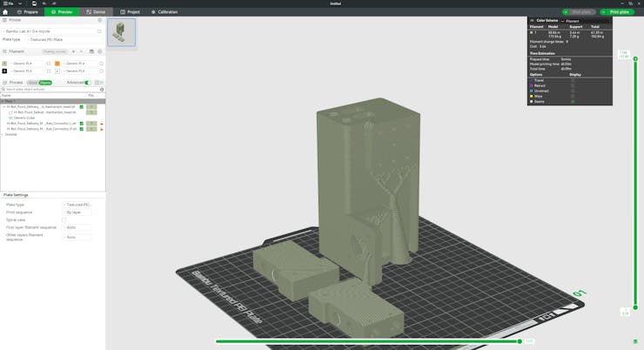Image resolution: width=644 pixels, height=350 pixels.
Task: Click the filament settings gear icon
Action: tap(99, 51)
